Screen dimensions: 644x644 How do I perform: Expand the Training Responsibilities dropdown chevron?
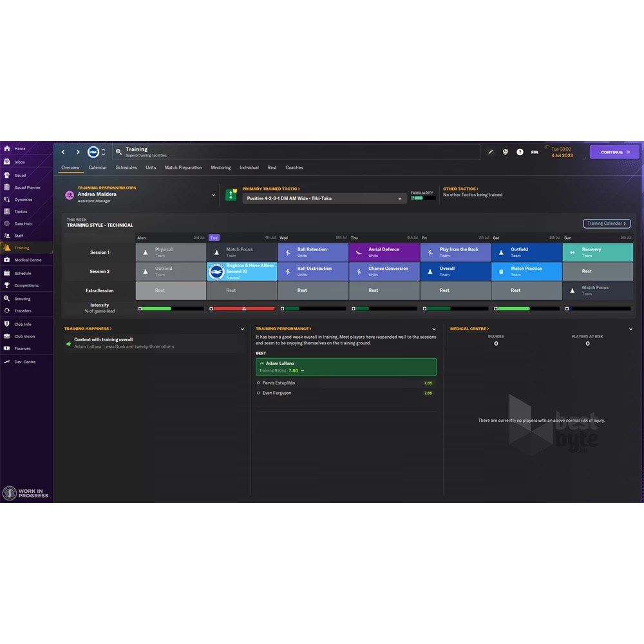pyautogui.click(x=214, y=195)
